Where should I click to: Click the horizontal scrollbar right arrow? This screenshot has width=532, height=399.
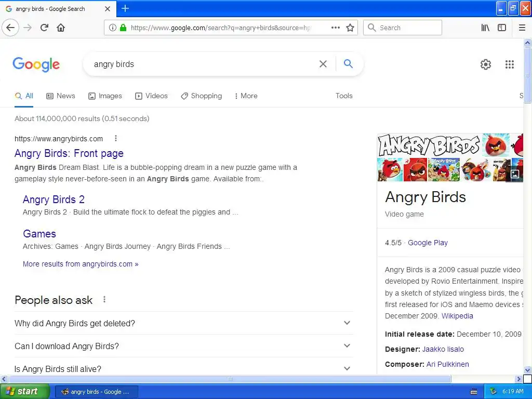pos(518,379)
